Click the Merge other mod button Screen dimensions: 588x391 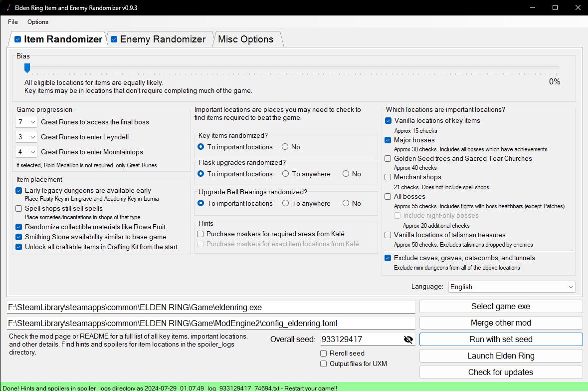coord(501,323)
